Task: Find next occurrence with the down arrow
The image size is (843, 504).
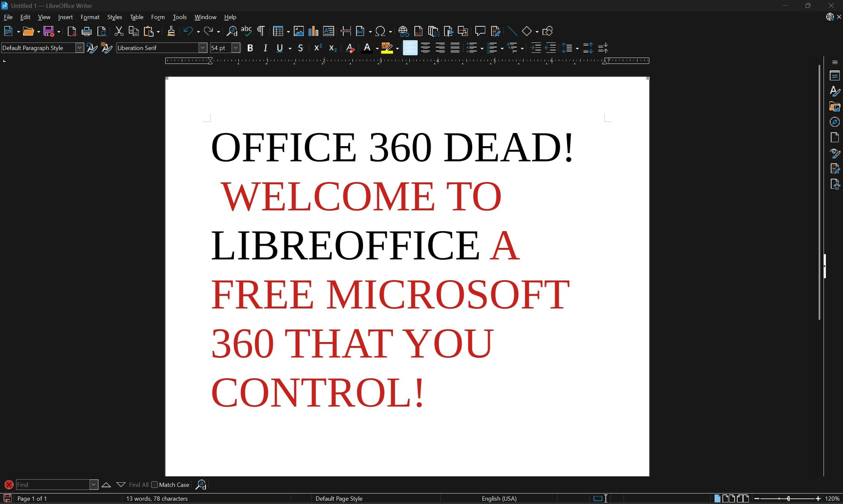Action: [121, 485]
